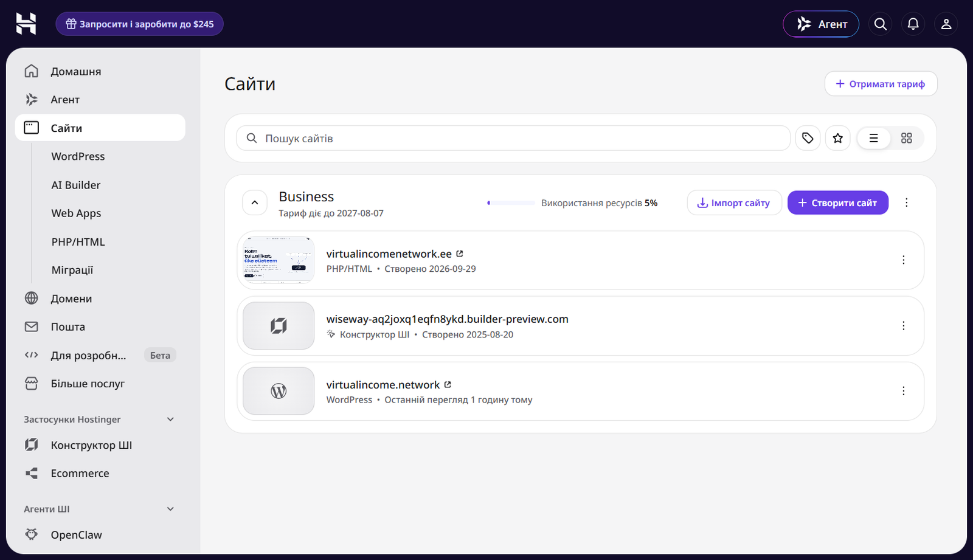Open OpenClaw agent item
Screen dimensions: 973x560
tap(100, 534)
